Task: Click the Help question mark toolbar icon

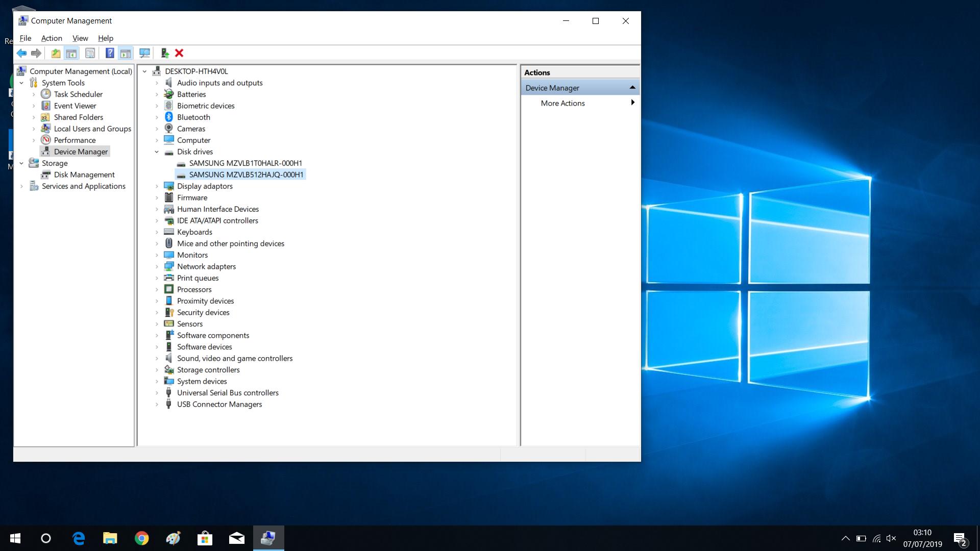Action: pyautogui.click(x=110, y=53)
